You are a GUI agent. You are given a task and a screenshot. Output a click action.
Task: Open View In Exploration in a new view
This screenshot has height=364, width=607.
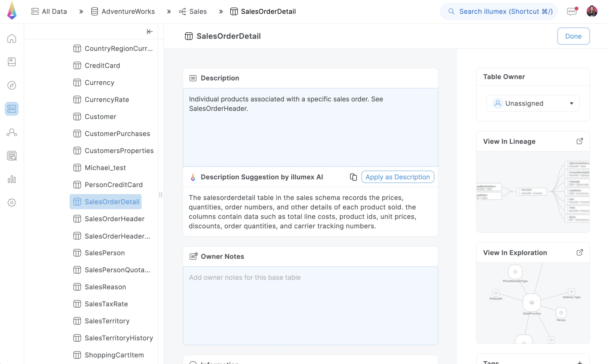pos(580,252)
